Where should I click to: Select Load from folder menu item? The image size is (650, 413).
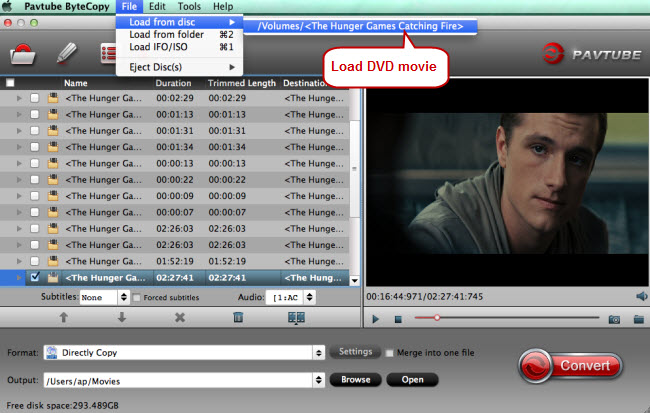[179, 34]
